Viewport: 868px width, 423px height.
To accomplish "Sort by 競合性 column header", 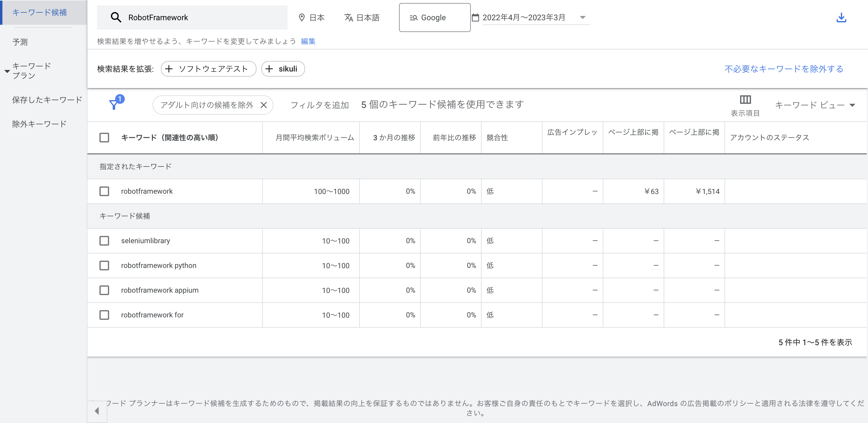I will pyautogui.click(x=497, y=138).
